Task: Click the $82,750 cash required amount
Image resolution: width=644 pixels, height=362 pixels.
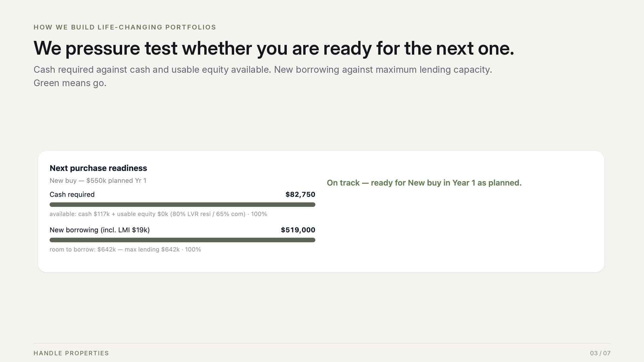Action: (x=300, y=194)
